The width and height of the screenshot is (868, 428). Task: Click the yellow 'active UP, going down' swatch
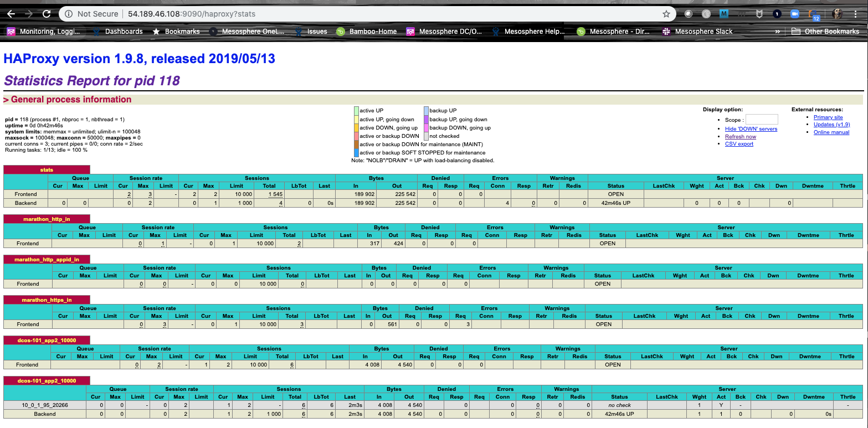click(x=356, y=119)
